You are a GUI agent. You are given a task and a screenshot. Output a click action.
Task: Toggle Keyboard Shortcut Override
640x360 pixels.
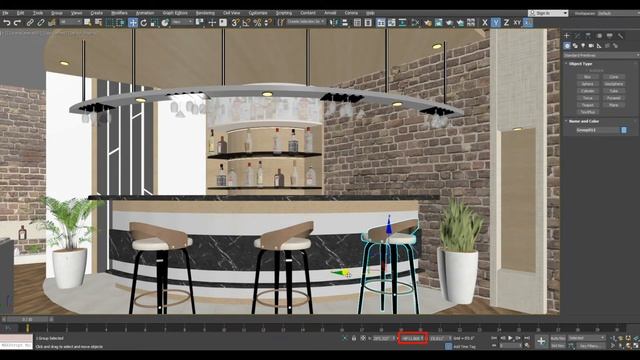[223, 23]
